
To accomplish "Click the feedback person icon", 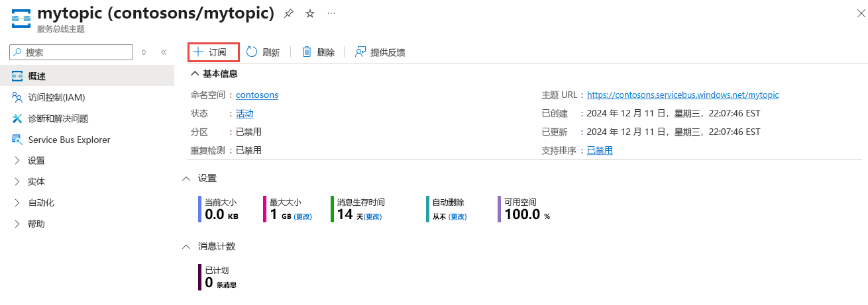I will click(360, 52).
